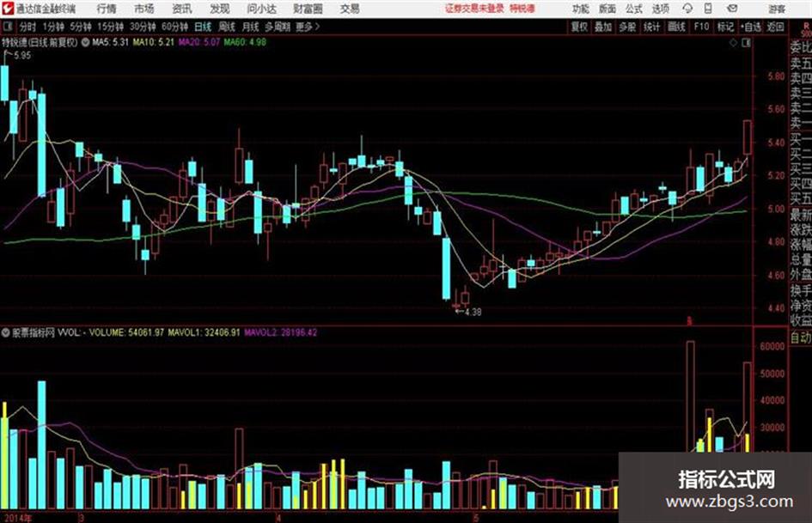Switch to the 多周期 multi-period tab
This screenshot has width=812, height=523.
tap(278, 27)
